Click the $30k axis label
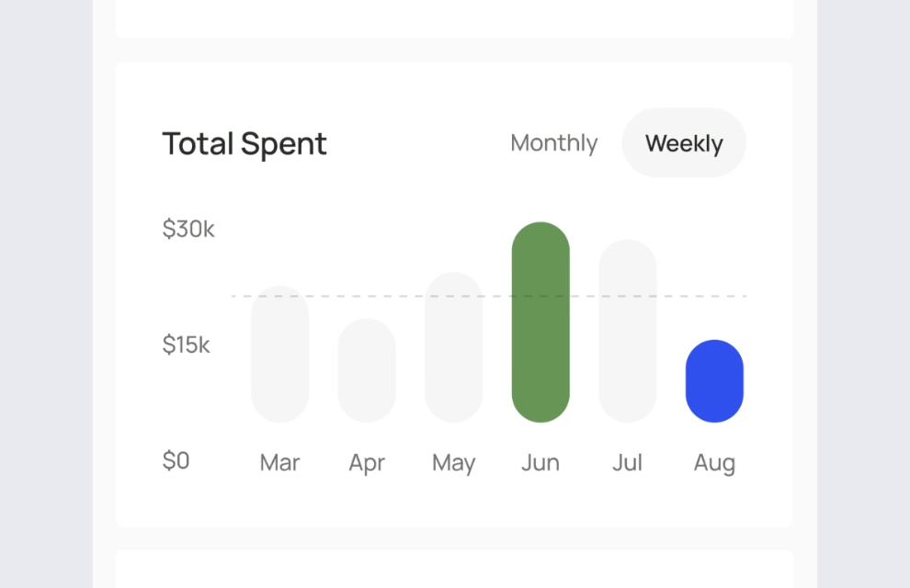910x588 pixels. click(188, 229)
